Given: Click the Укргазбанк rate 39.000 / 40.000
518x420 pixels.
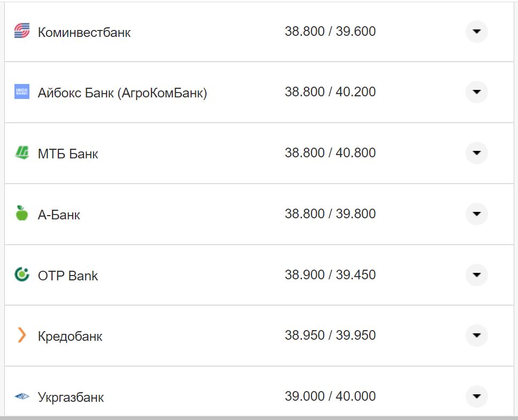Looking at the screenshot, I should tap(330, 396).
